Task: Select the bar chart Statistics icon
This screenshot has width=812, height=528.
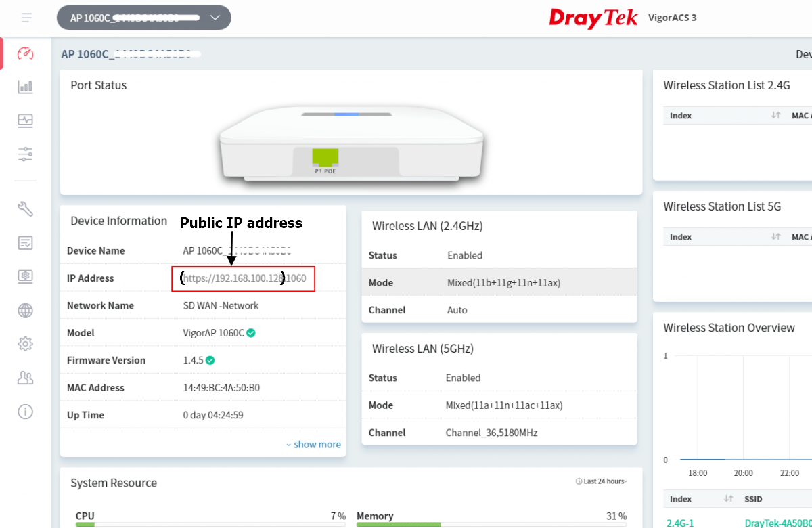Action: [26, 87]
